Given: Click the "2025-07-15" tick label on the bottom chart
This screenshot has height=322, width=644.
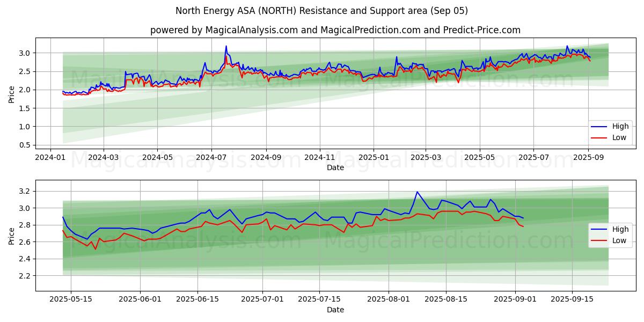Looking at the screenshot, I should (x=320, y=299).
